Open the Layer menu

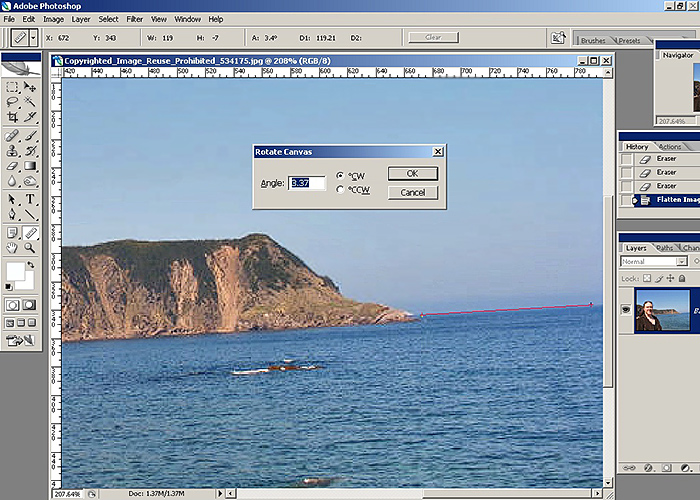pyautogui.click(x=81, y=19)
